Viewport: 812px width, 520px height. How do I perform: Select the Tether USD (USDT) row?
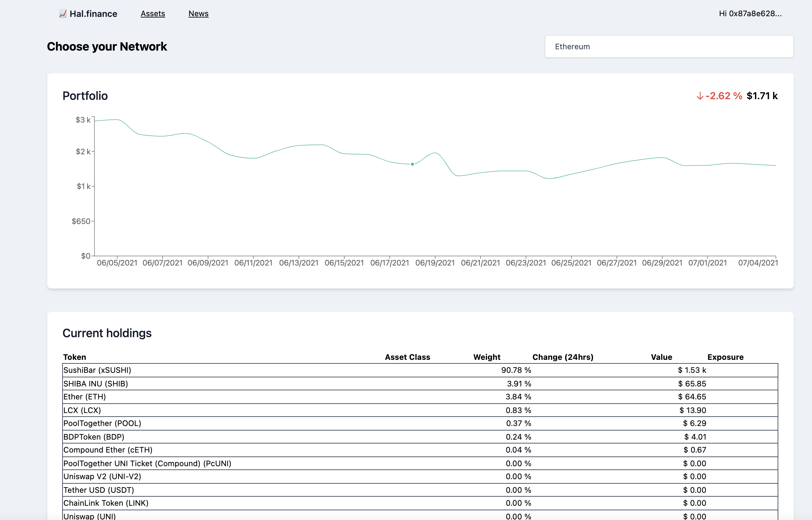pyautogui.click(x=420, y=490)
